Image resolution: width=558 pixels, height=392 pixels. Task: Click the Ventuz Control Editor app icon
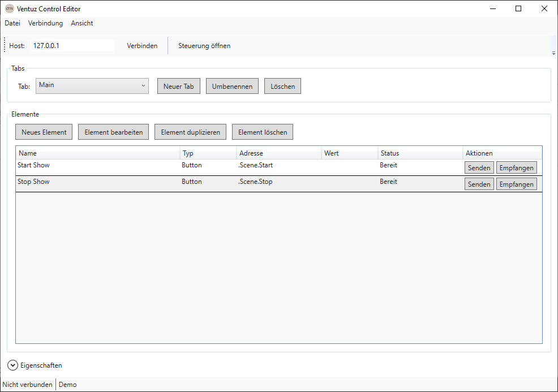tap(9, 9)
